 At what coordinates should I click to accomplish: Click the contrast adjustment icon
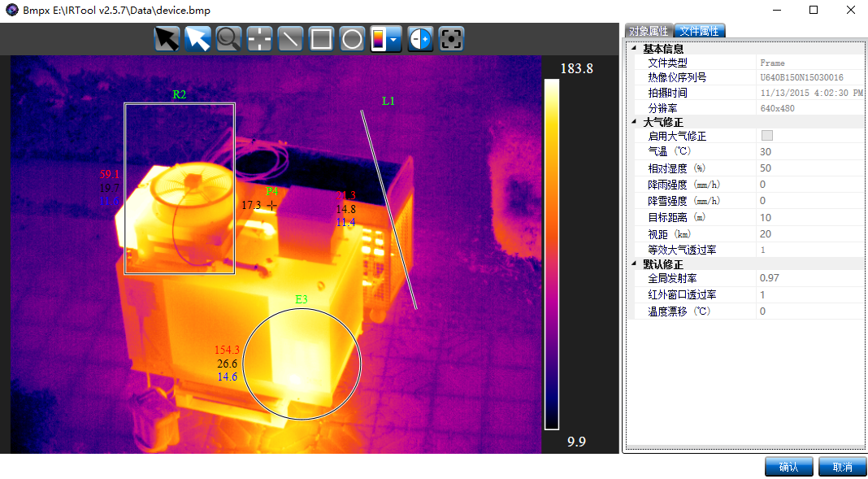tap(420, 39)
